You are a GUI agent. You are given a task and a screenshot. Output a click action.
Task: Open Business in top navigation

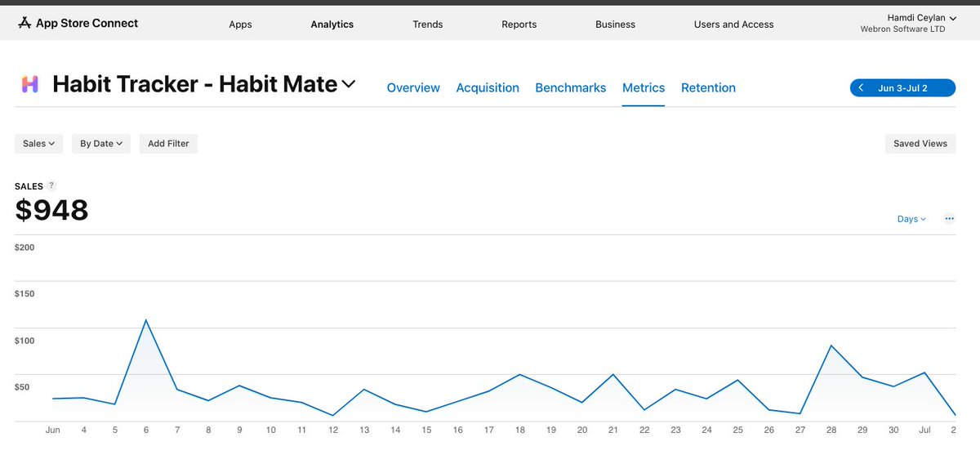click(616, 25)
